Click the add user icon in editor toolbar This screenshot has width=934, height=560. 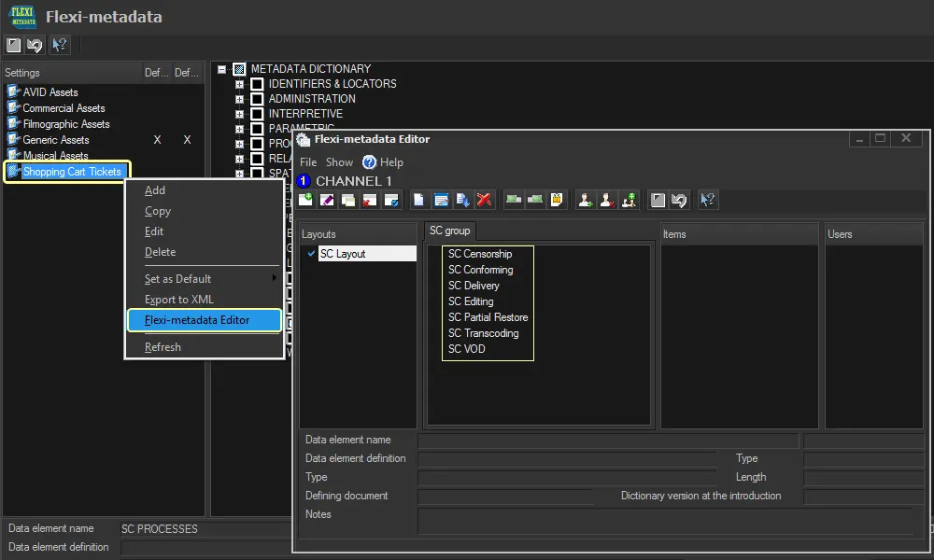(x=586, y=200)
